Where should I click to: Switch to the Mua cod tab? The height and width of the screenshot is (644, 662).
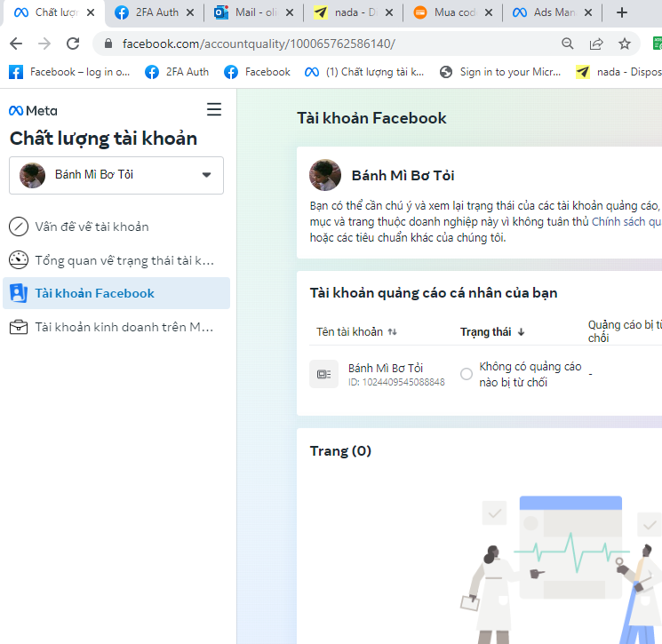coord(452,12)
